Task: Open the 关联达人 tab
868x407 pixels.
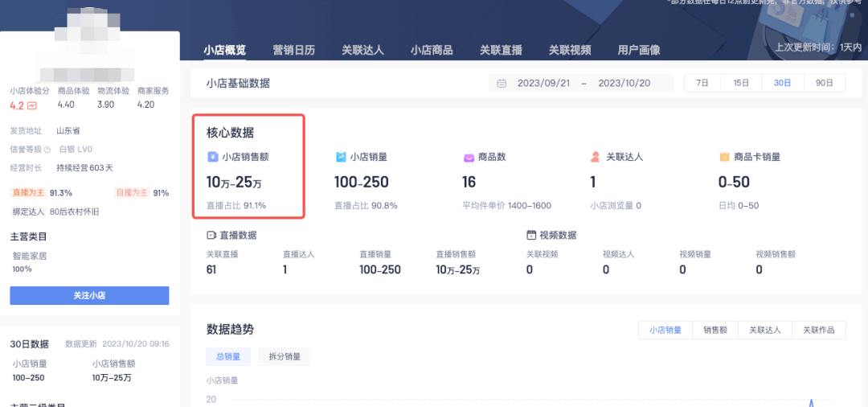Action: [362, 51]
